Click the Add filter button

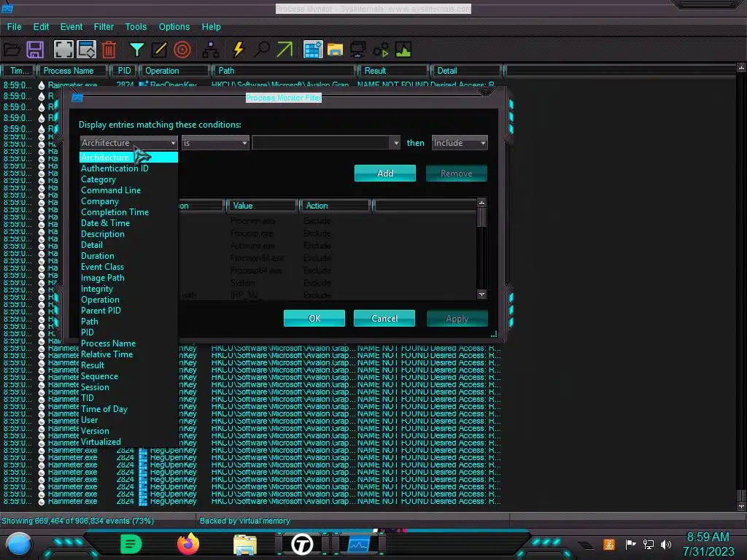[385, 174]
